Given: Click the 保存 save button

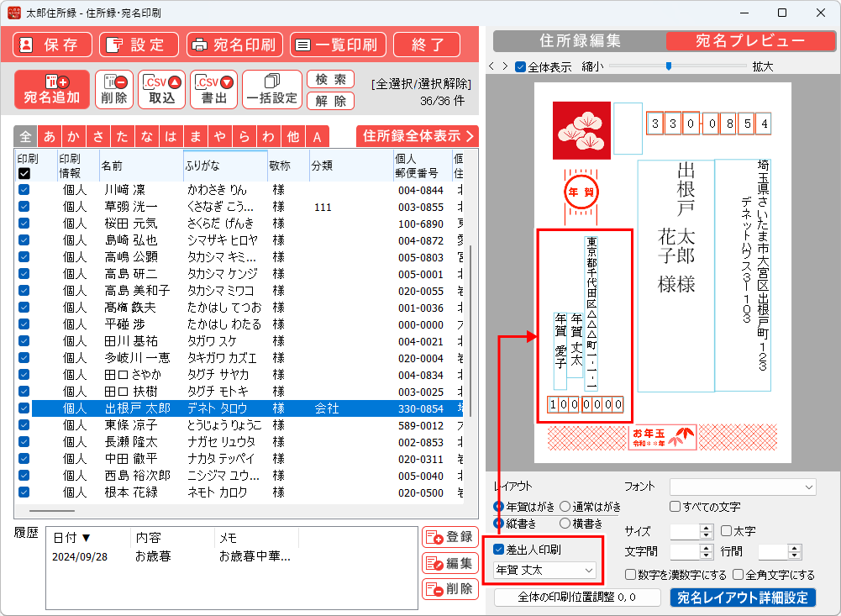Looking at the screenshot, I should 51,45.
